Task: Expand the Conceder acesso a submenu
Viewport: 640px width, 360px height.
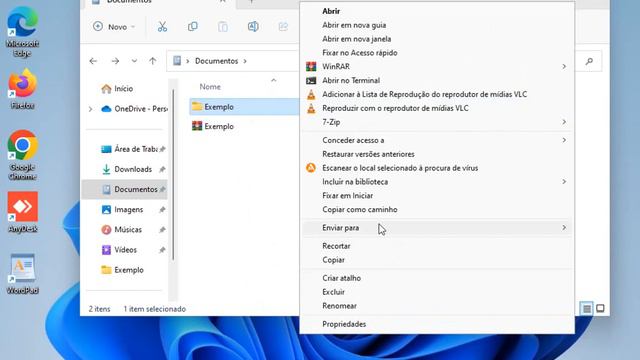Action: coord(564,140)
